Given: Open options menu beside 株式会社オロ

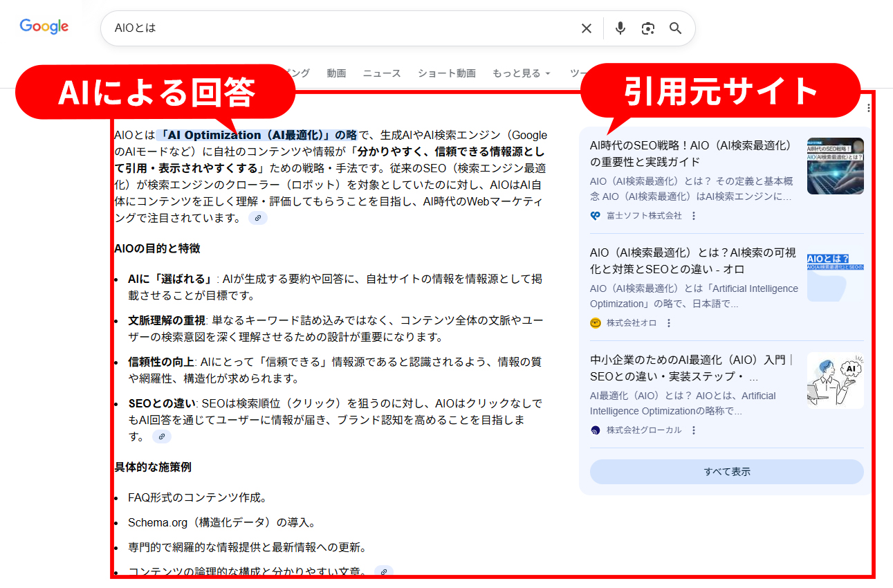Looking at the screenshot, I should coord(669,323).
